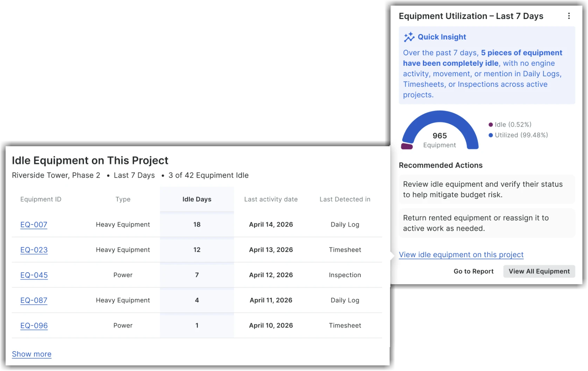Click the Last Detected in column header
This screenshot has height=371, width=588.
pos(345,199)
